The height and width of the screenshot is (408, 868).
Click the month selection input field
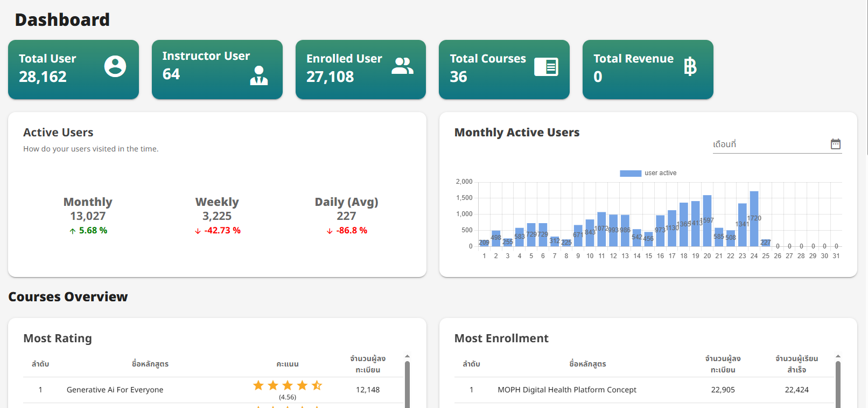point(769,144)
